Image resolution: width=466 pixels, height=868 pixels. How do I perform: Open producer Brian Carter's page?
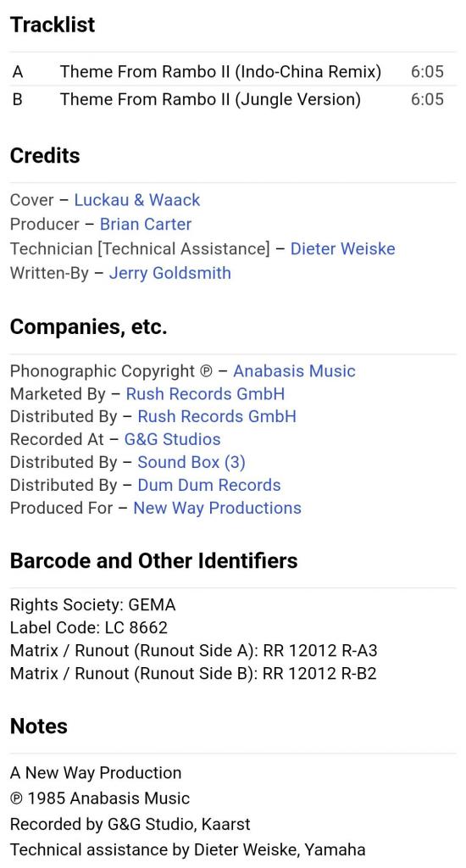(x=146, y=224)
